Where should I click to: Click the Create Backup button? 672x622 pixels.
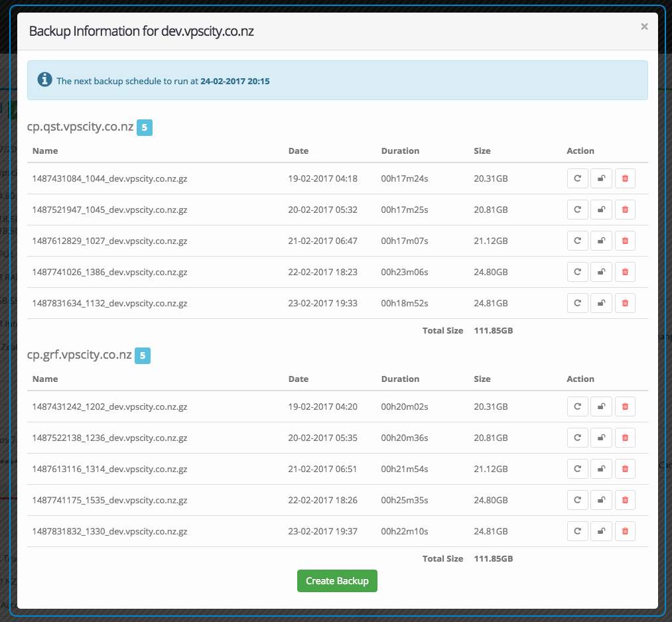[337, 581]
